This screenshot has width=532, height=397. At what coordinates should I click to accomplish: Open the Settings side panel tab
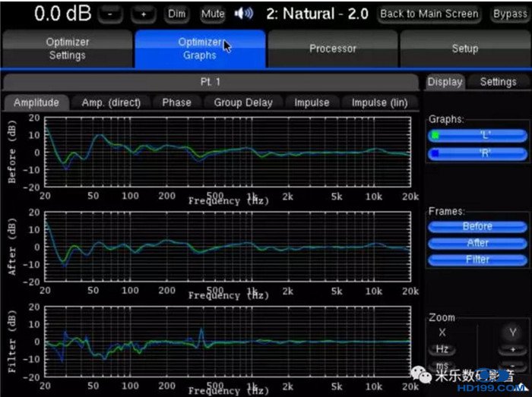coord(498,82)
